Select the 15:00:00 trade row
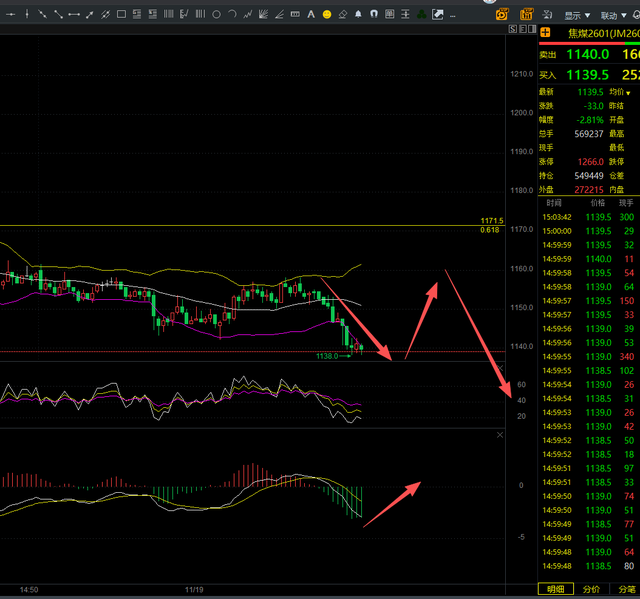This screenshot has height=599, width=640. pyautogui.click(x=589, y=231)
